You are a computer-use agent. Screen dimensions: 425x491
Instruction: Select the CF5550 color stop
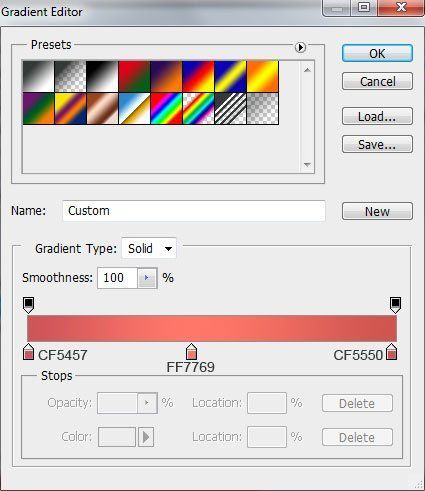[x=392, y=351]
